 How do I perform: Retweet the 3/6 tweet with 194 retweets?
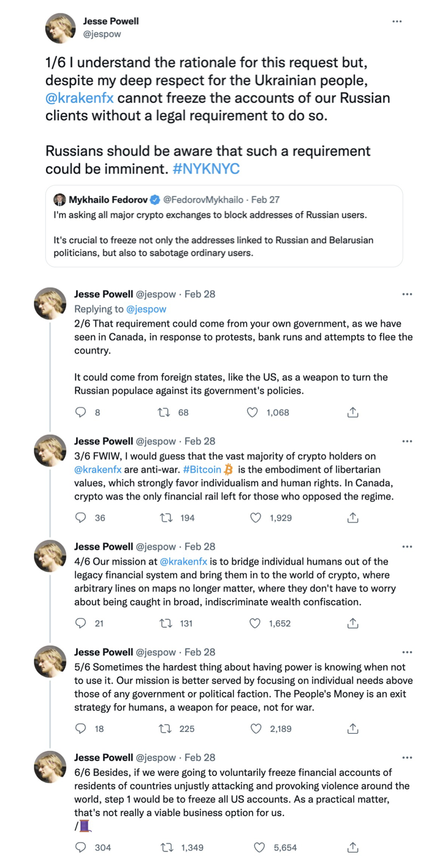click(x=166, y=518)
